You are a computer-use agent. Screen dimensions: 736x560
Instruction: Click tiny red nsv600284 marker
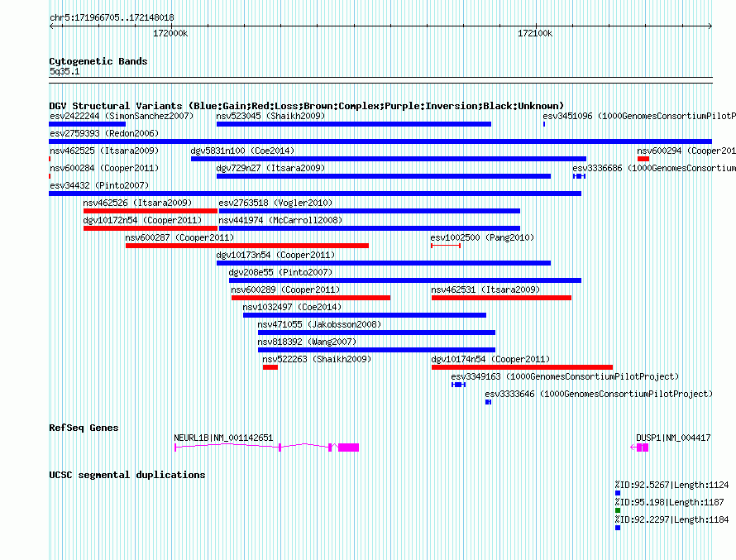pyautogui.click(x=50, y=176)
